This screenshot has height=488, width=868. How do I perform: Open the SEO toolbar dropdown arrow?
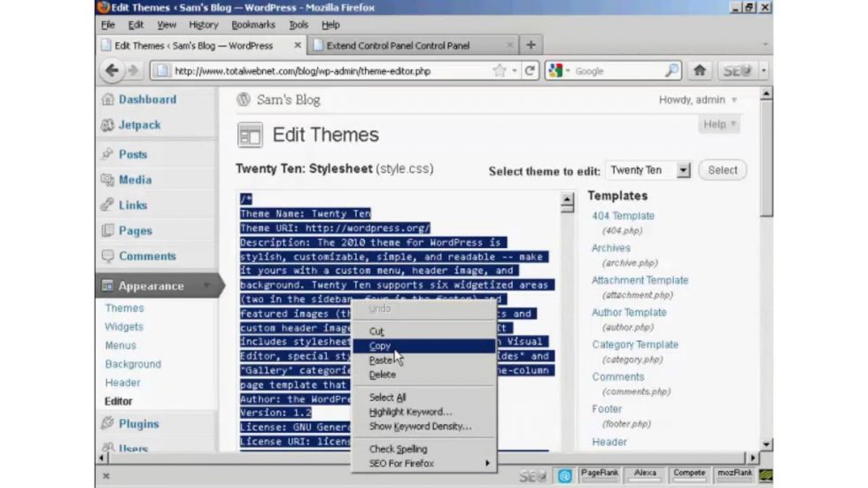[x=763, y=70]
